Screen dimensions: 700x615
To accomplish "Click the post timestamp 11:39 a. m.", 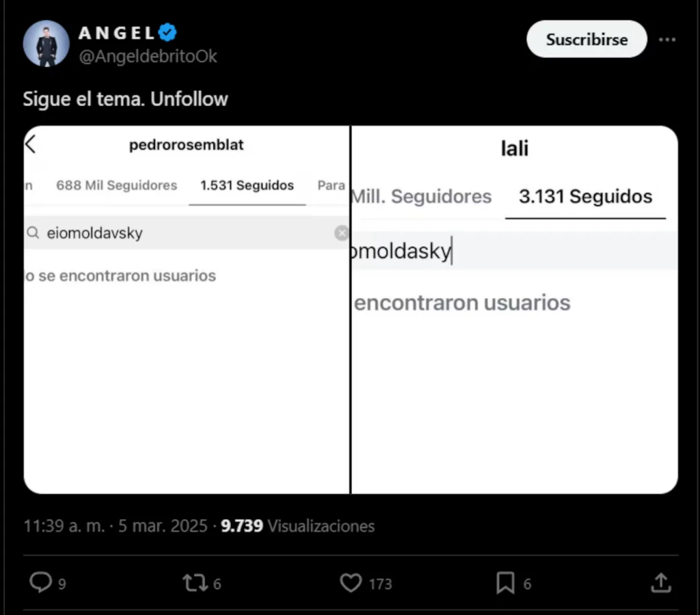I will [x=64, y=526].
